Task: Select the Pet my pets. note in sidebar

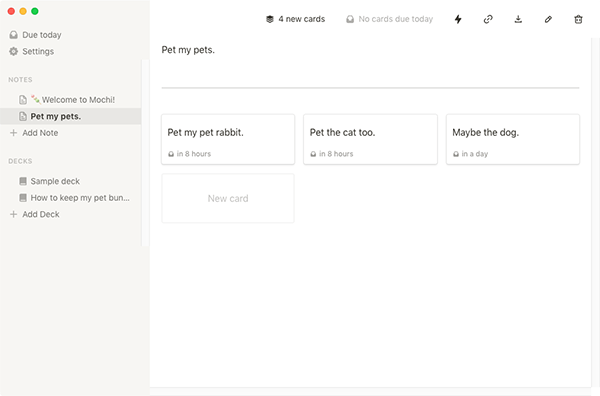Action: 70,116
